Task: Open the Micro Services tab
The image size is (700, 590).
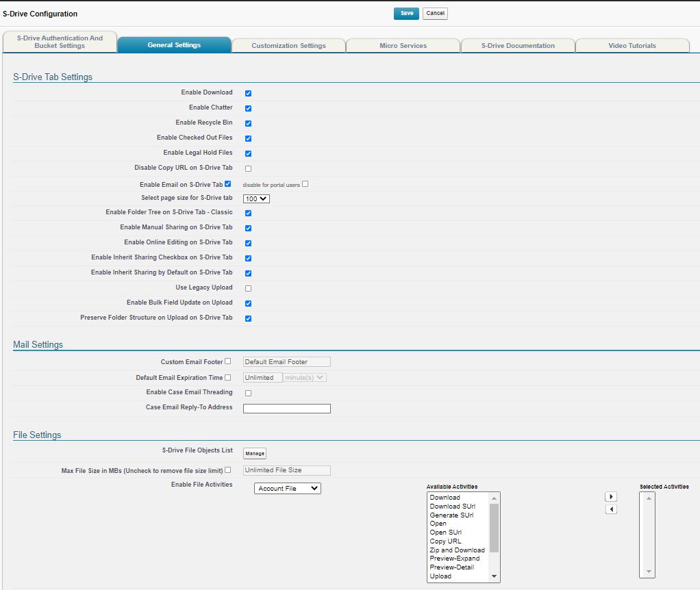Action: [x=403, y=46]
